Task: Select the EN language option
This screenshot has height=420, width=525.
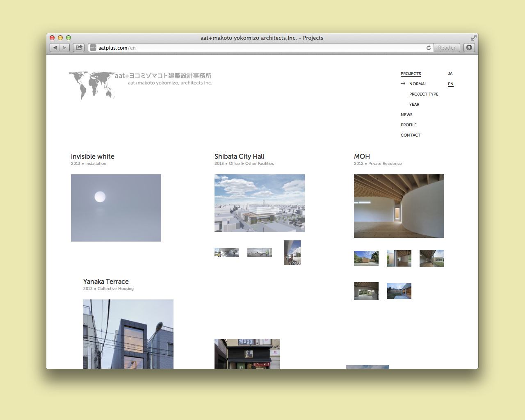Action: 450,84
